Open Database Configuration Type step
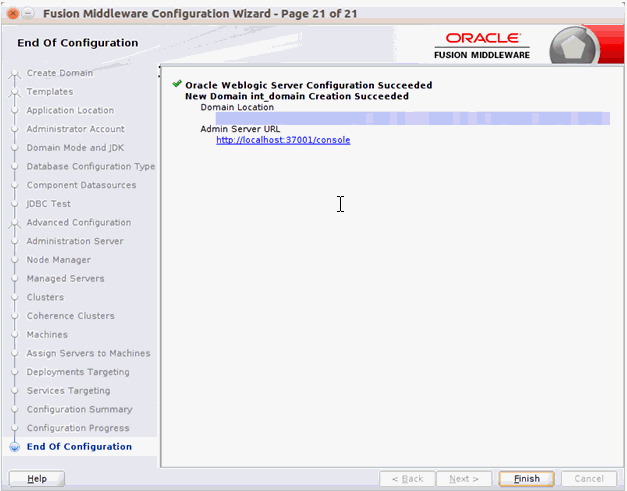The image size is (627, 491). [91, 166]
